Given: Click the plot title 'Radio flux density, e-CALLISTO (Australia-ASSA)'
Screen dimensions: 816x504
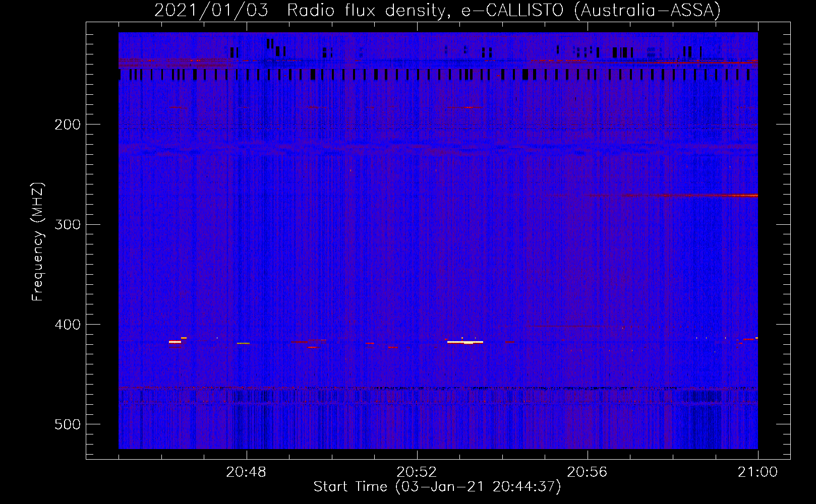Looking at the screenshot, I should [504, 10].
